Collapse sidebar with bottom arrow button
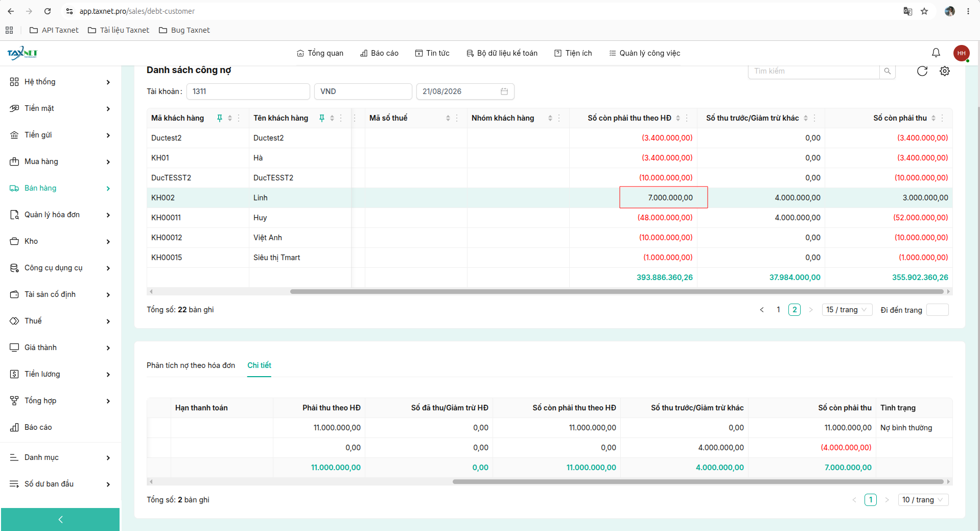 60,519
